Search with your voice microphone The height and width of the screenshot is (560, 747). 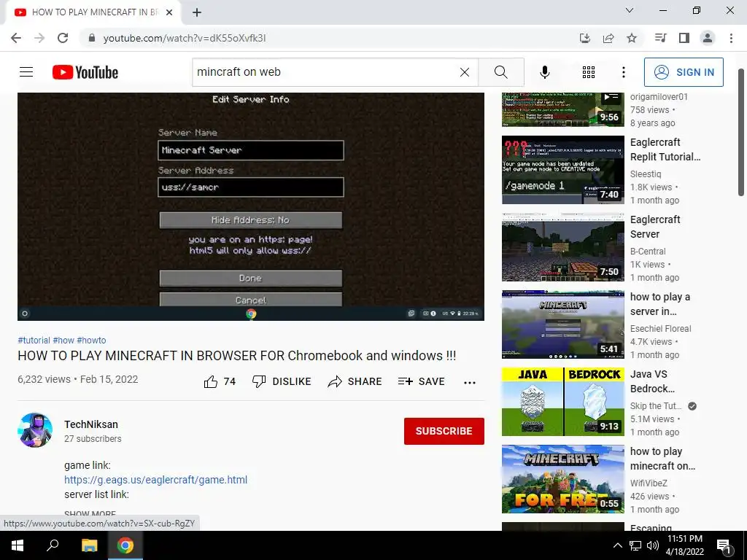click(x=545, y=72)
